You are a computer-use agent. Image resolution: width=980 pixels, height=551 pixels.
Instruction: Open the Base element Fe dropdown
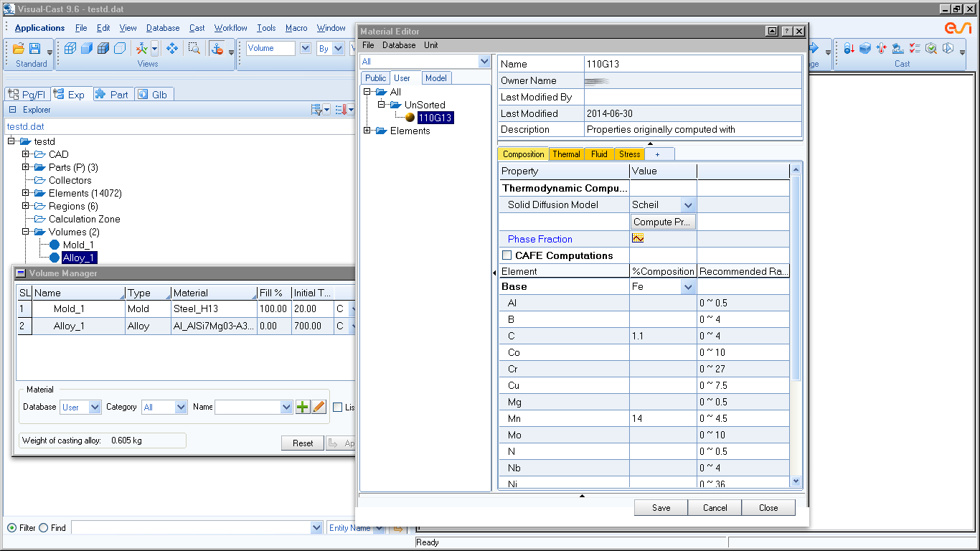(x=688, y=287)
